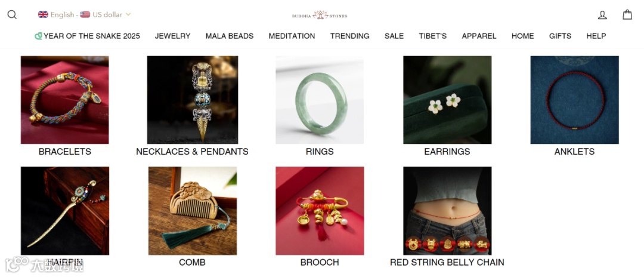
Task: Open the Earrings category image
Action: coord(447,100)
